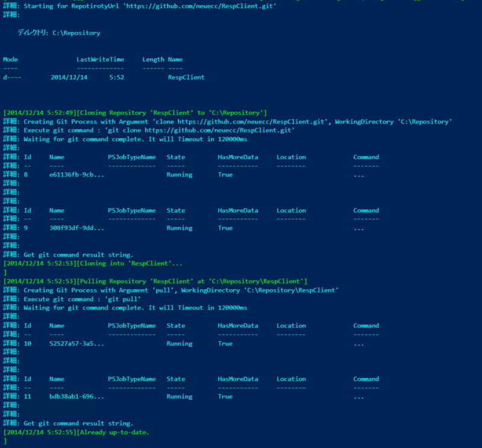Select the 'RespClient' folder name in listing

click(186, 78)
